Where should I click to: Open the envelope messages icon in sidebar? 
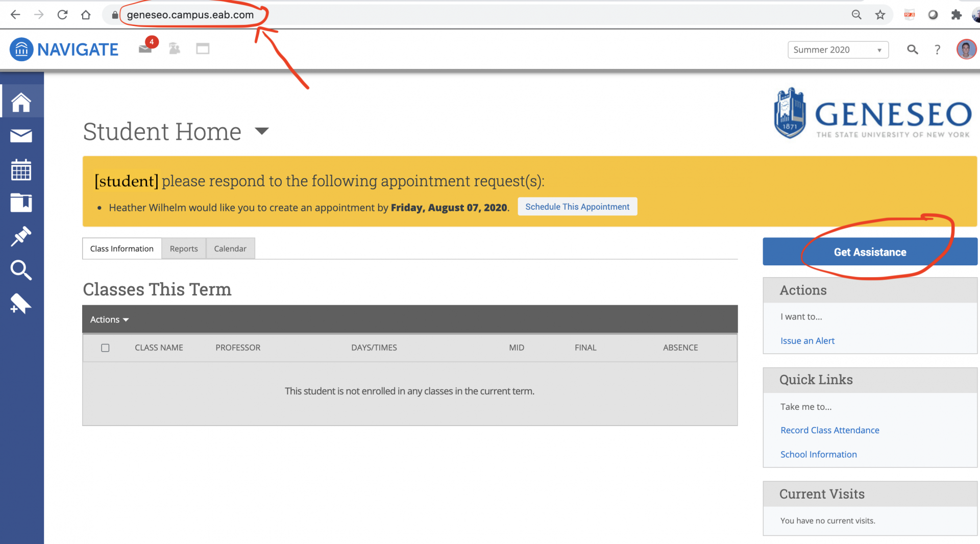(x=21, y=136)
